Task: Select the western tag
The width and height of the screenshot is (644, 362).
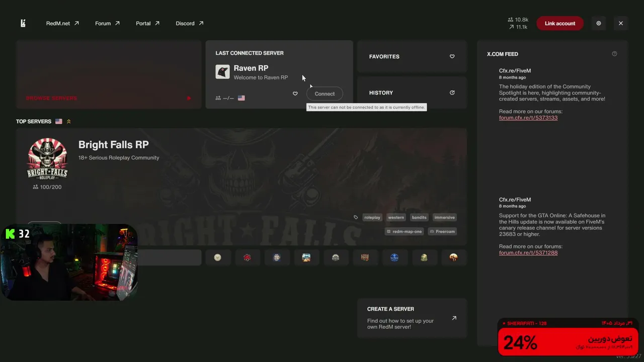Action: [396, 217]
